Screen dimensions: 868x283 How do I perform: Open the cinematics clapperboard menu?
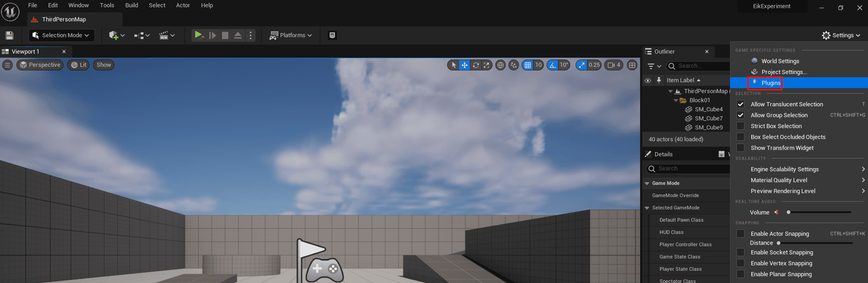tap(167, 35)
